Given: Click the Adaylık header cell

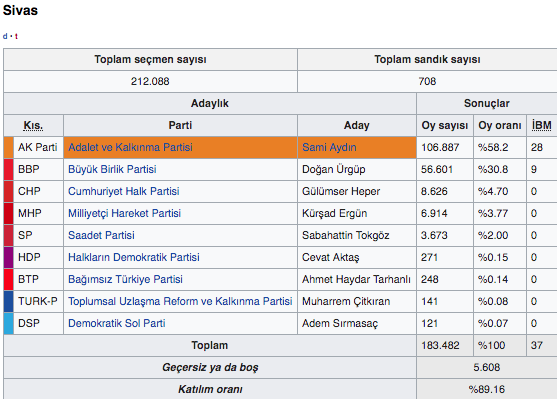Looking at the screenshot, I should [210, 103].
